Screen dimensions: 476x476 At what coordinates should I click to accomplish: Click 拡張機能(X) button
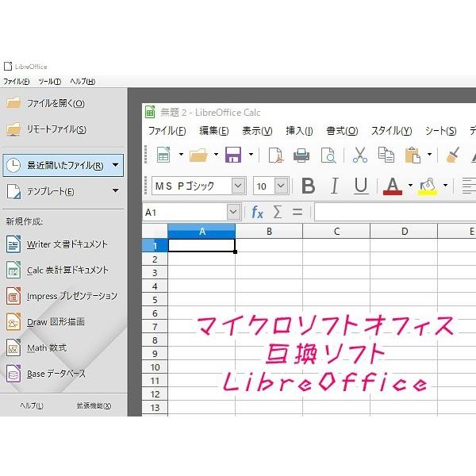[94, 405]
